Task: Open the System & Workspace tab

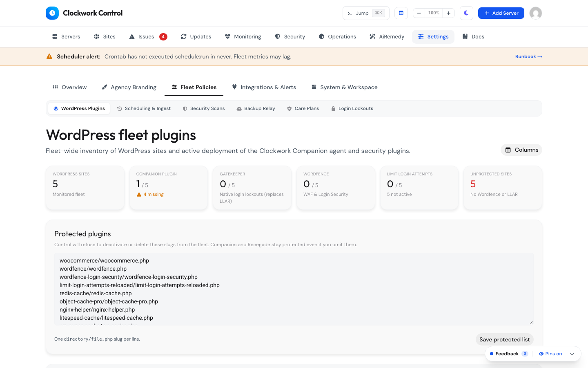Action: coord(345,87)
